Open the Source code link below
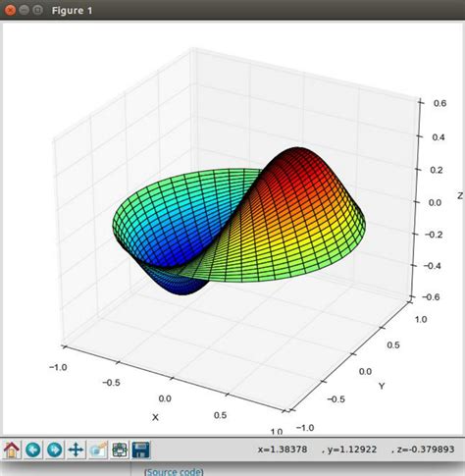Image resolution: width=465 pixels, height=476 pixels. click(x=174, y=472)
